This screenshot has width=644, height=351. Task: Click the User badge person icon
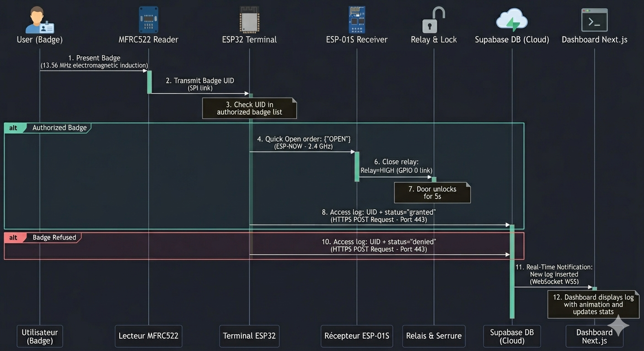click(39, 20)
